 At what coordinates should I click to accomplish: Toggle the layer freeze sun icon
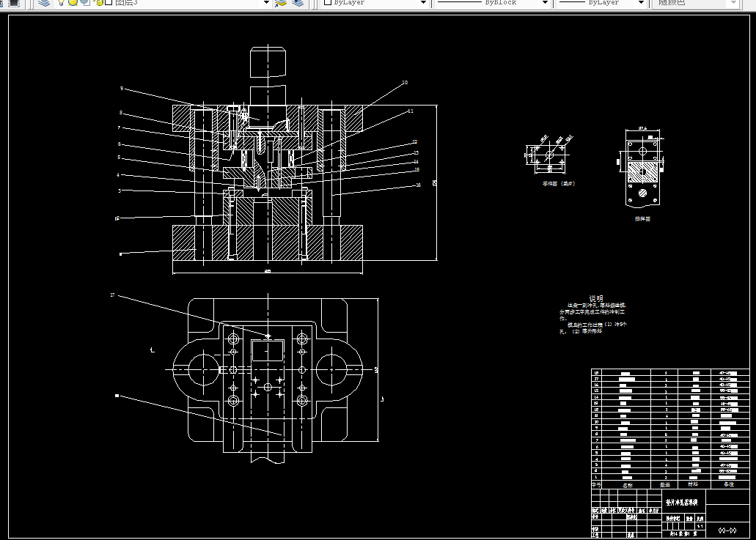73,2
